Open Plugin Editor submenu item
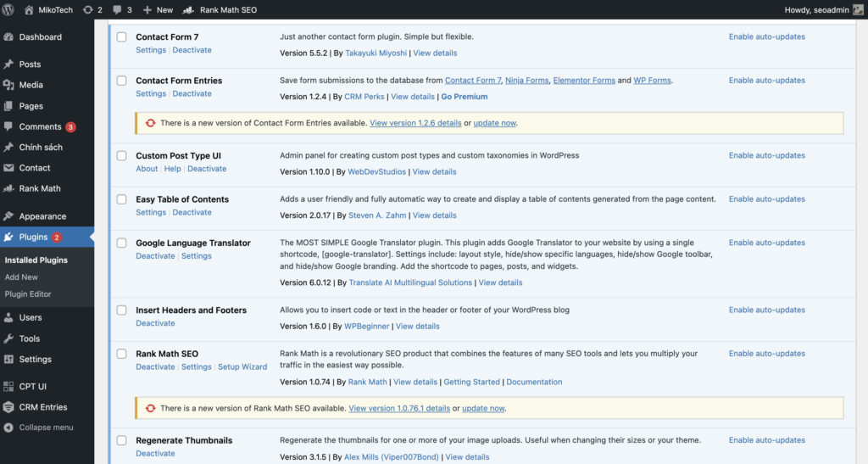The height and width of the screenshot is (464, 868). click(28, 294)
